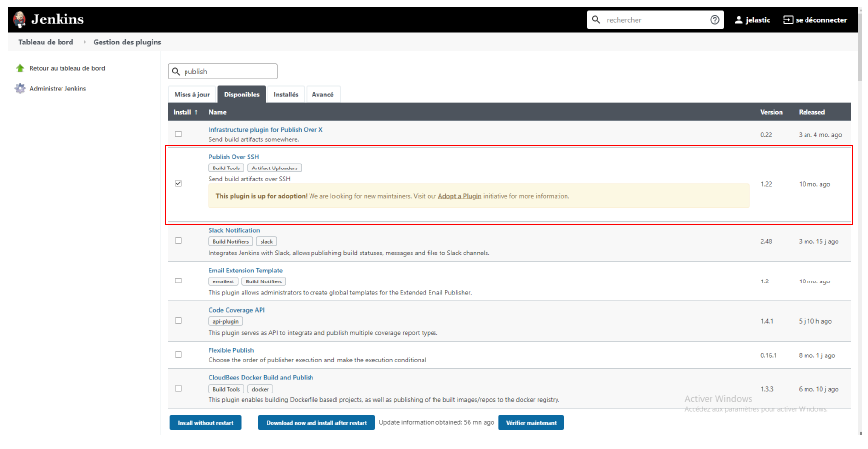This screenshot has width=868, height=449.
Task: Open CloudBees Docker Build and Publish link
Action: pyautogui.click(x=261, y=377)
